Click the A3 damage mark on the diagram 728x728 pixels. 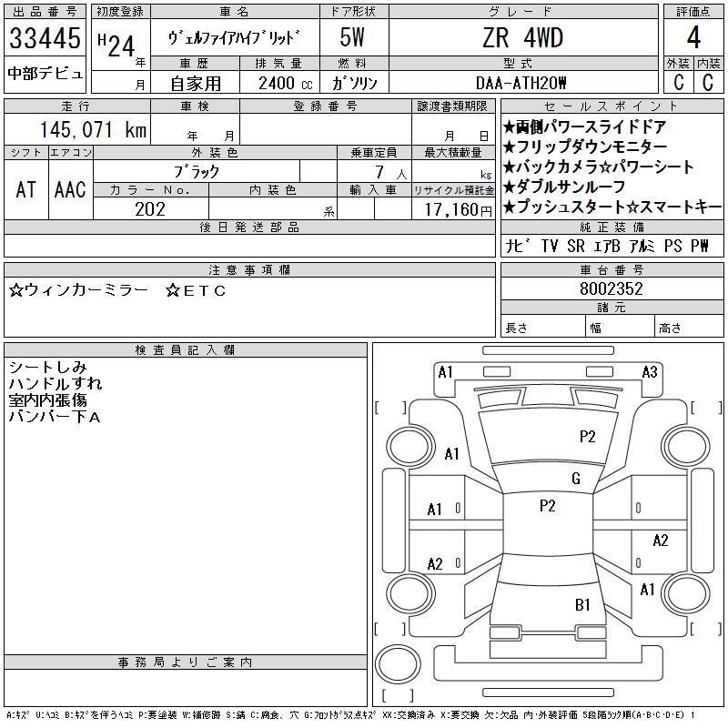(x=650, y=372)
